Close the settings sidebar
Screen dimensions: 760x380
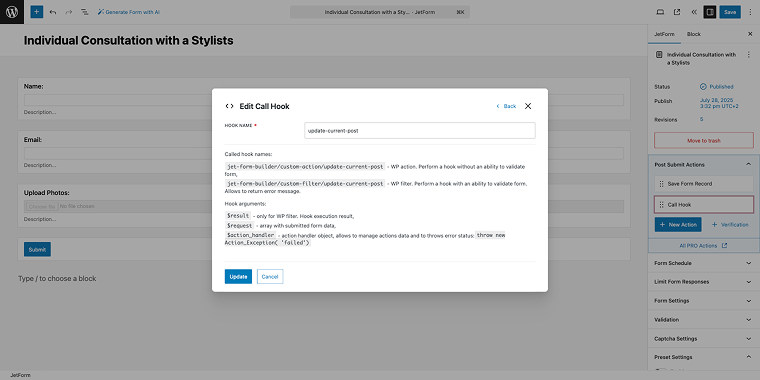tap(750, 34)
